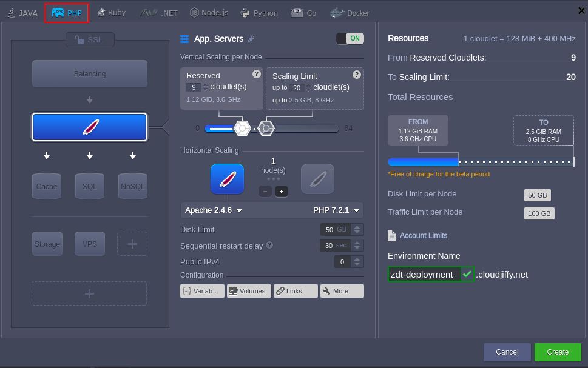This screenshot has width=588, height=368.
Task: Open the PHP 7.2.1 version dropdown
Action: point(336,210)
